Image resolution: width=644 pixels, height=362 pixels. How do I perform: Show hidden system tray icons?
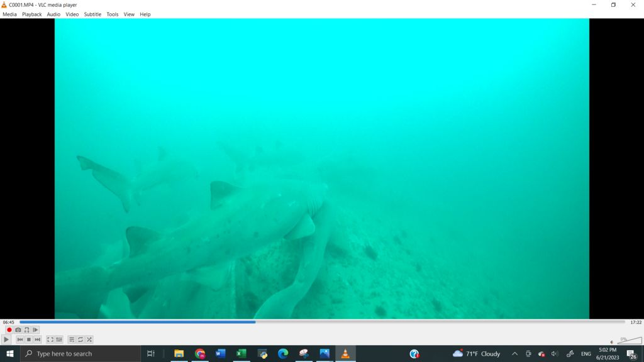[x=514, y=354]
